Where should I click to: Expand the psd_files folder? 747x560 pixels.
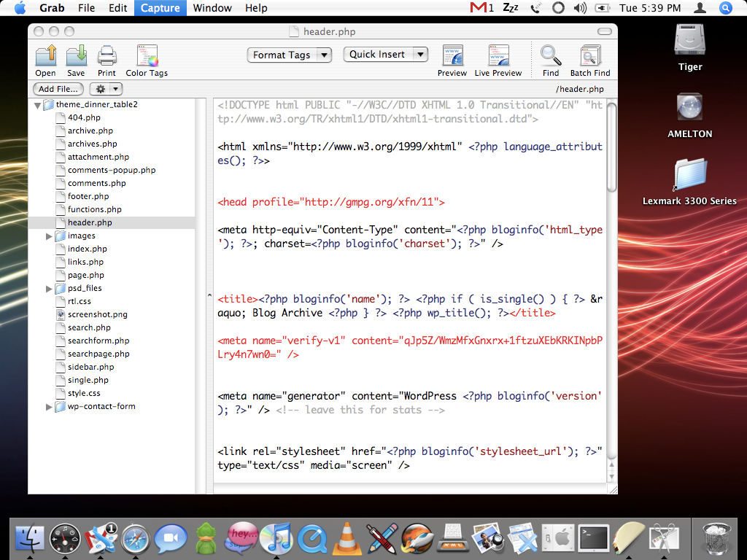(49, 289)
